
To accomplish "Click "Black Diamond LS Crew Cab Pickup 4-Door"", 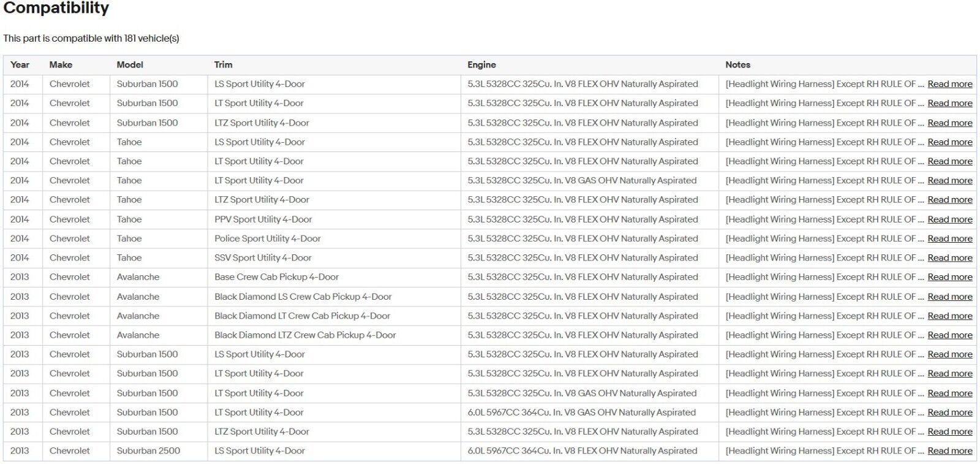I will coord(303,297).
